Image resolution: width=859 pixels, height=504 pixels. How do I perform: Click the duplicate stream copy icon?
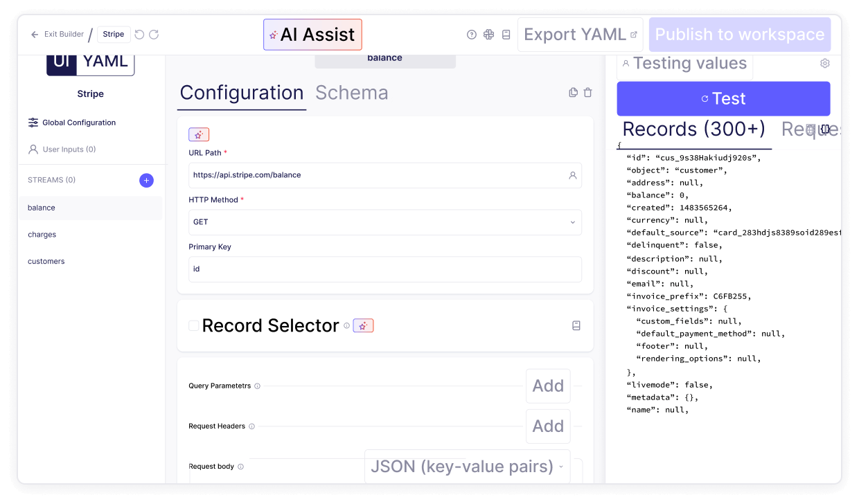click(574, 93)
